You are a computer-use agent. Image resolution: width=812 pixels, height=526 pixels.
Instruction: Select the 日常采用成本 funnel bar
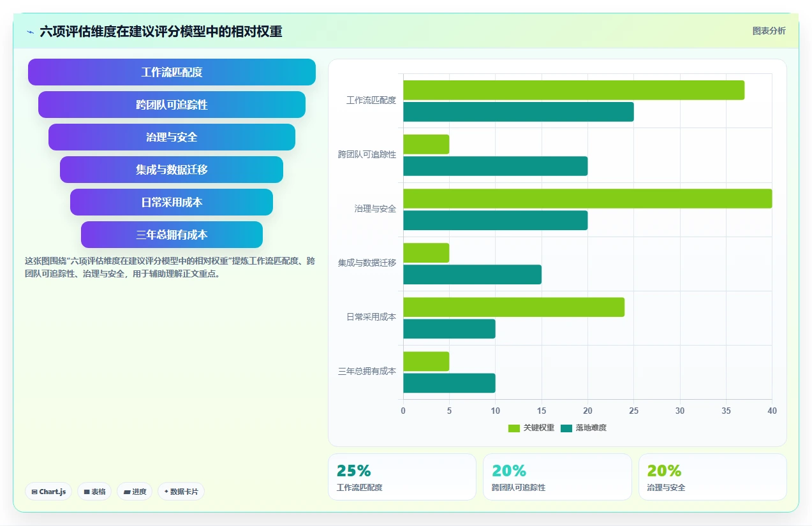pos(172,202)
